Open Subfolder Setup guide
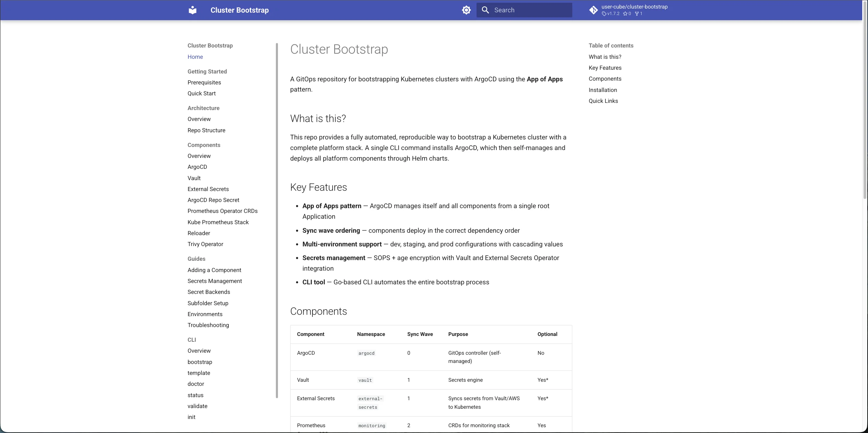868x433 pixels. click(208, 303)
